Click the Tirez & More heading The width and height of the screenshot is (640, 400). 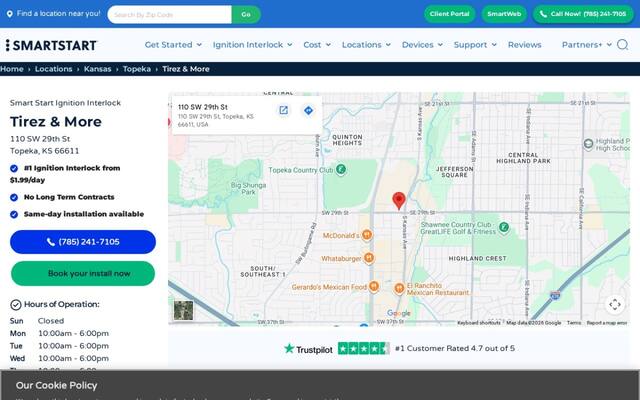click(x=56, y=122)
